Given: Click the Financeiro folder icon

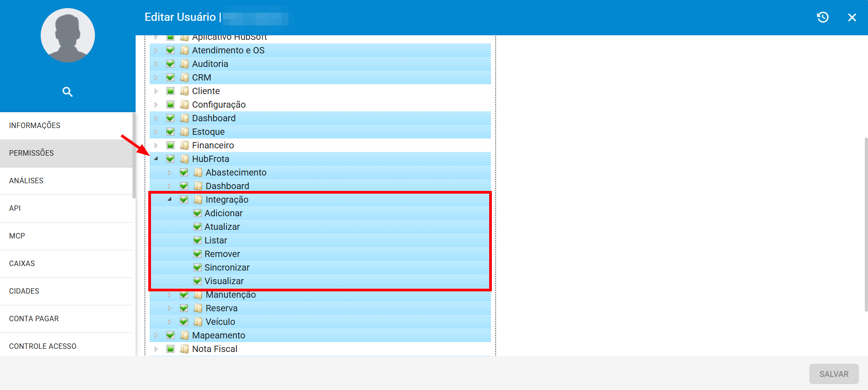Looking at the screenshot, I should click(x=184, y=145).
